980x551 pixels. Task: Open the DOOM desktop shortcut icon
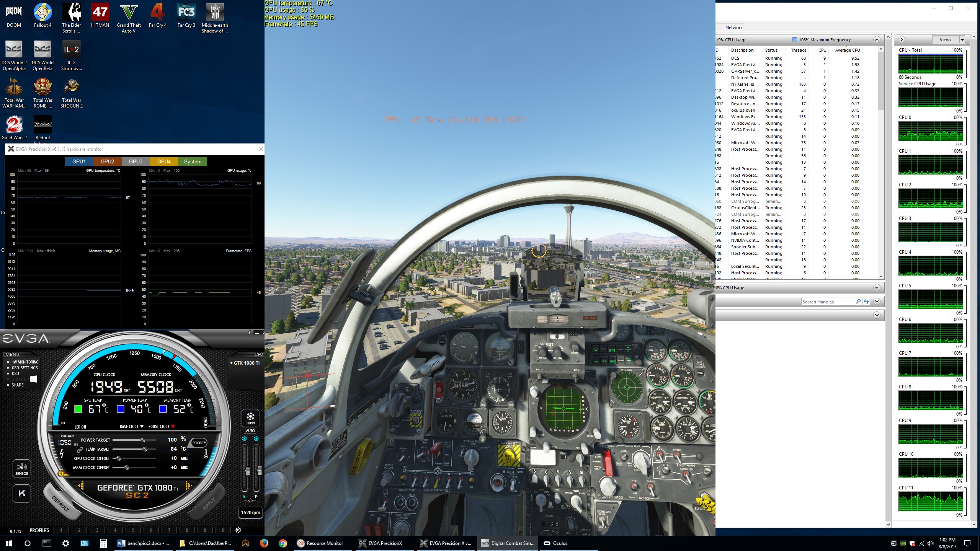pos(14,15)
